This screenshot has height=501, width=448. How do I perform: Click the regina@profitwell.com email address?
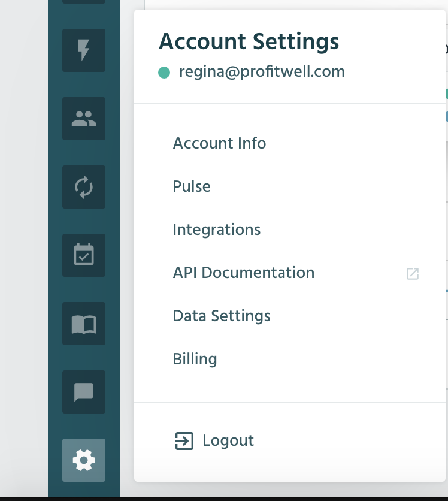point(262,71)
